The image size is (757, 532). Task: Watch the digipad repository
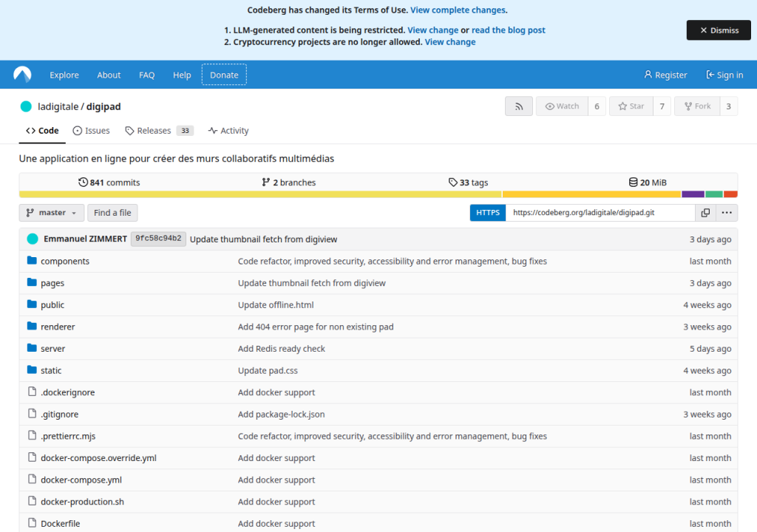click(562, 106)
